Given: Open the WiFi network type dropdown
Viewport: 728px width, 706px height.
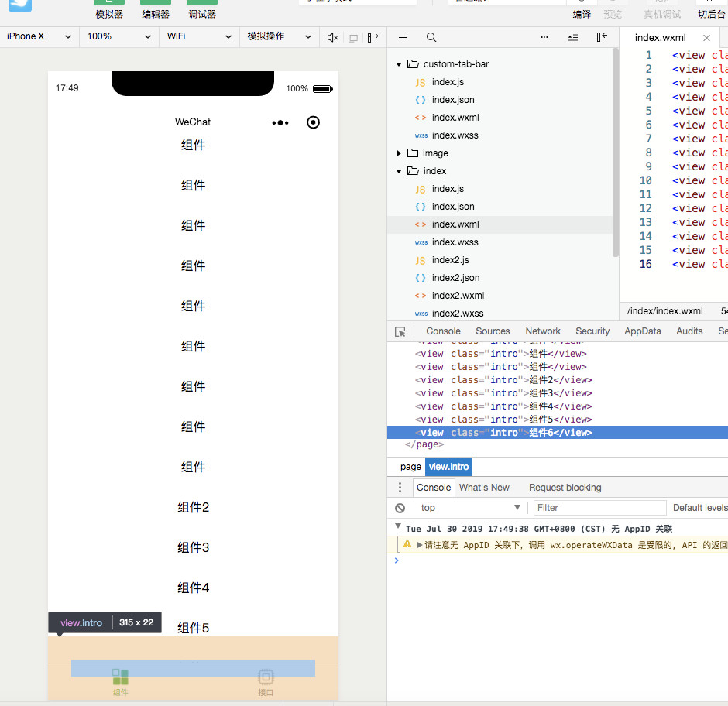Looking at the screenshot, I should [198, 36].
